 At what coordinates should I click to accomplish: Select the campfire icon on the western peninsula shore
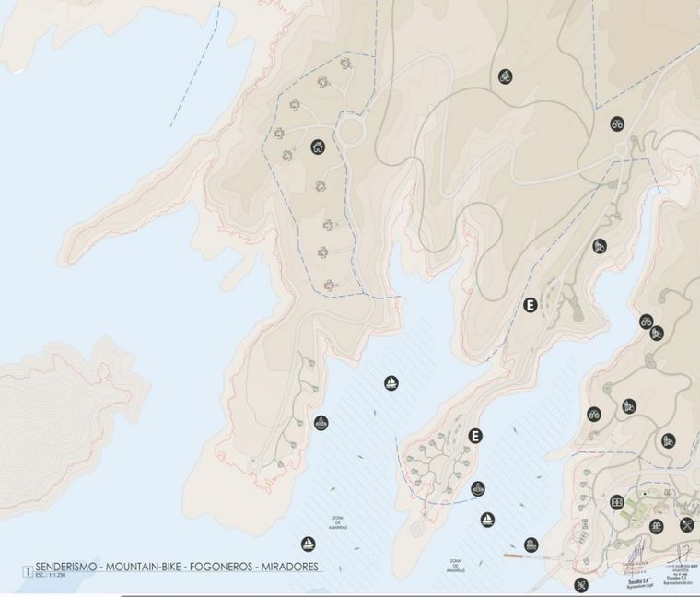pos(321,423)
